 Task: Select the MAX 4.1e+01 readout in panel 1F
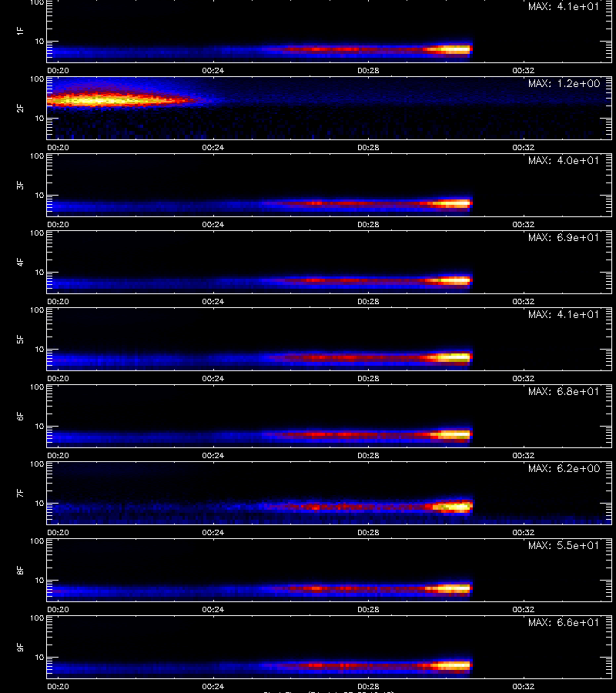coord(564,7)
